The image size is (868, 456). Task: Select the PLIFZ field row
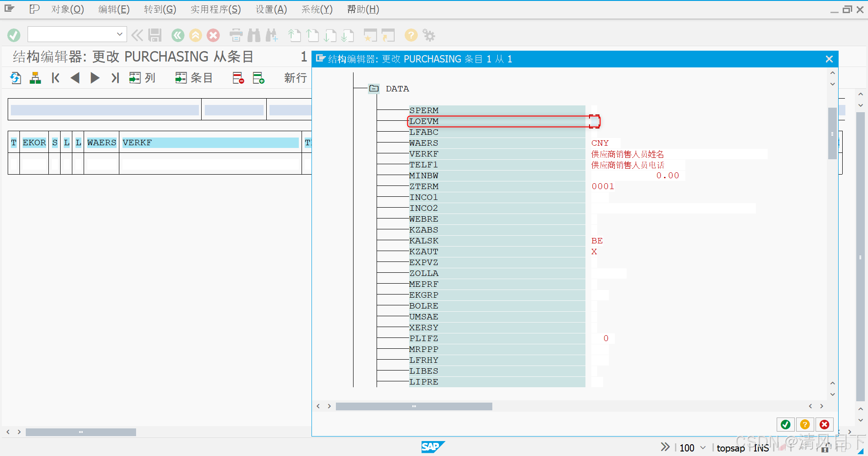coord(497,338)
